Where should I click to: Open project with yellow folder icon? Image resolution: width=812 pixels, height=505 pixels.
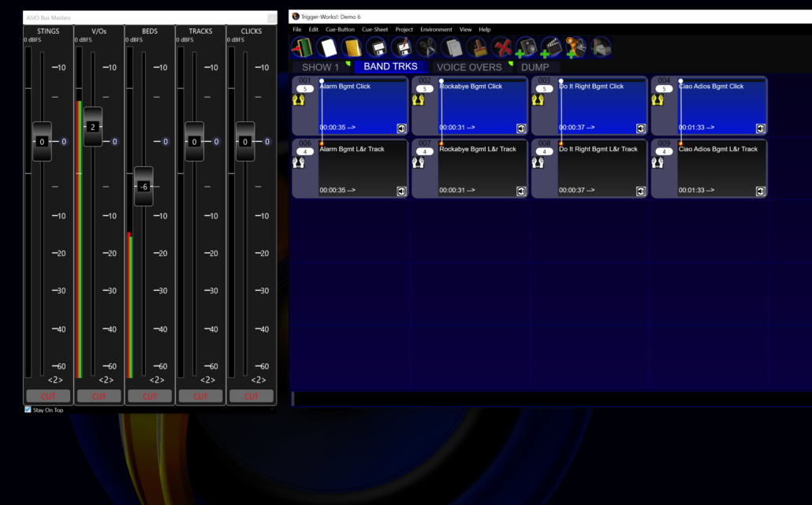[x=352, y=47]
